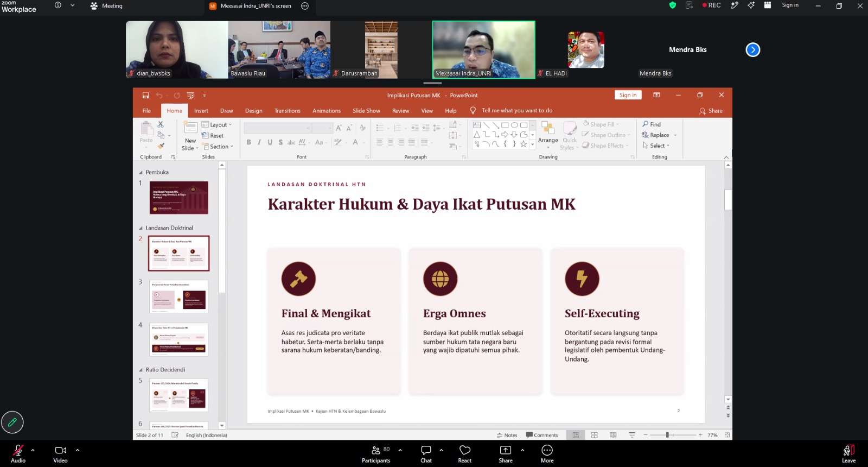
Task: Open the Select dropdown in Editing
Action: tap(656, 146)
